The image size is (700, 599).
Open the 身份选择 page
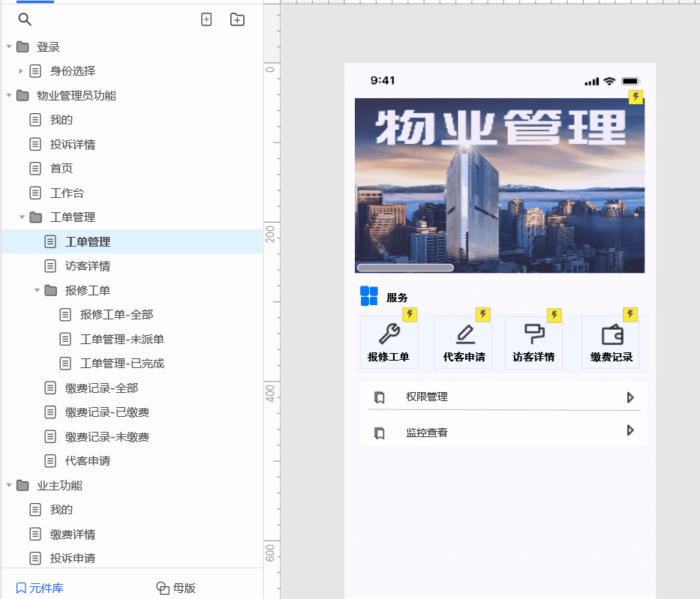pos(73,71)
